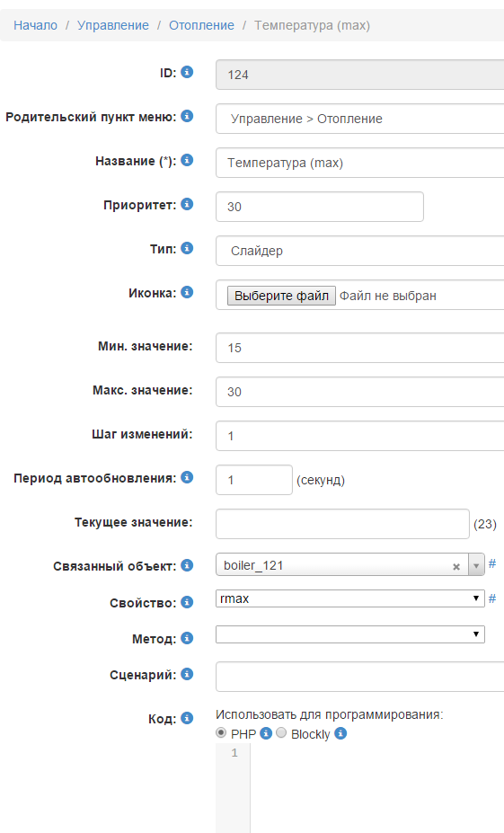Click the # link beside Связанный объект
This screenshot has width=504, height=833.
492,563
